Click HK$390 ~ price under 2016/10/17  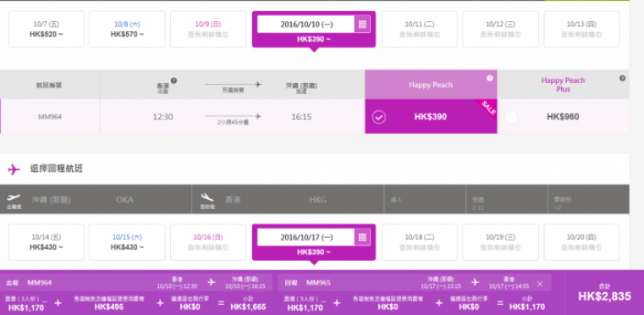pos(314,251)
